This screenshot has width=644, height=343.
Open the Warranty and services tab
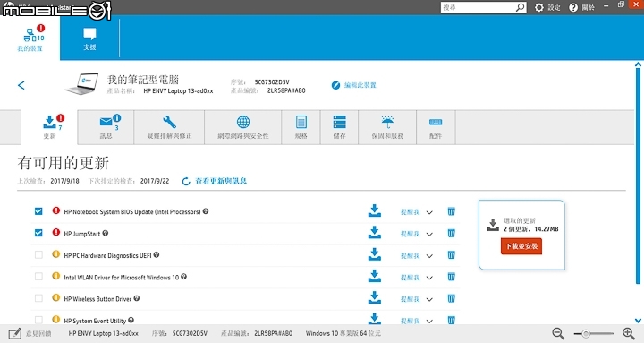click(387, 127)
